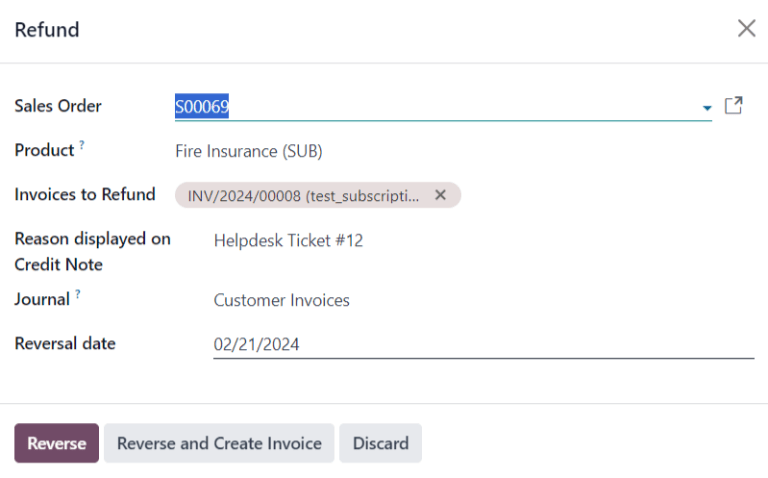This screenshot has height=478, width=768.
Task: Click empty area of Invoices to Refund field
Action: [x=600, y=195]
